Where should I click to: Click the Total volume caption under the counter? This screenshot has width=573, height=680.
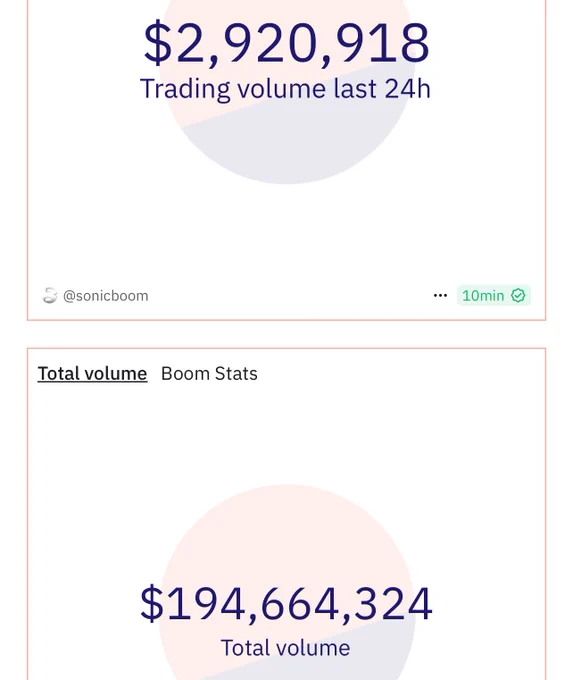(285, 648)
